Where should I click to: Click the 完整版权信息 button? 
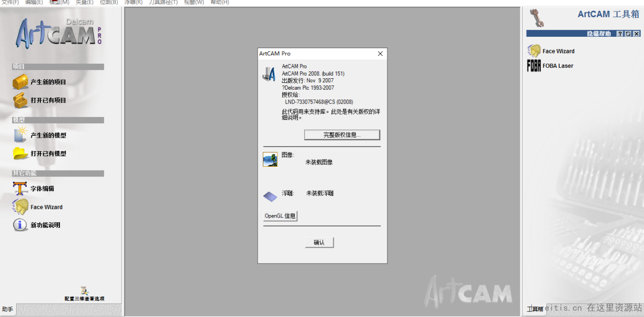point(342,135)
